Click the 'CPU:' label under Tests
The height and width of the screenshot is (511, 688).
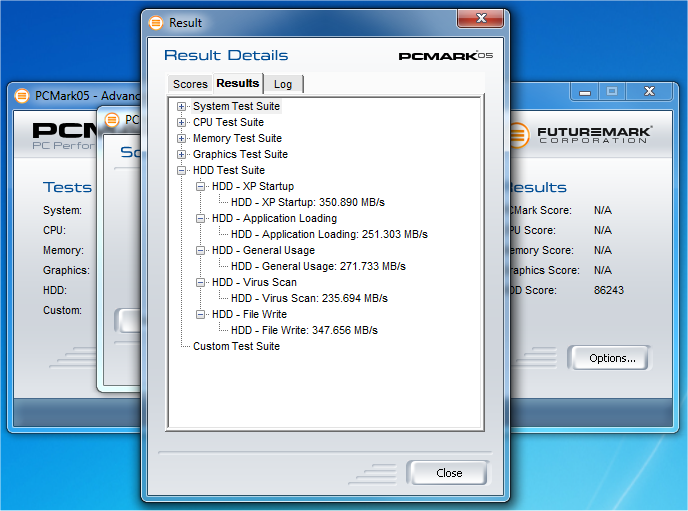click(54, 230)
